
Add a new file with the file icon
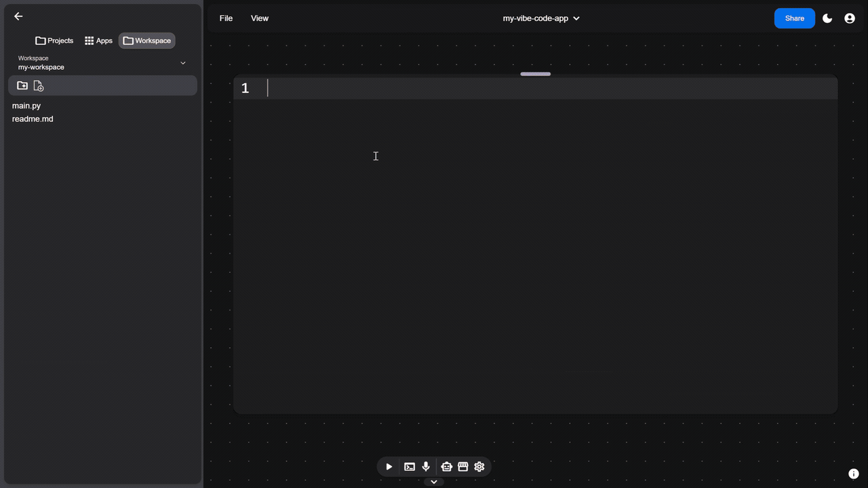[x=39, y=85]
